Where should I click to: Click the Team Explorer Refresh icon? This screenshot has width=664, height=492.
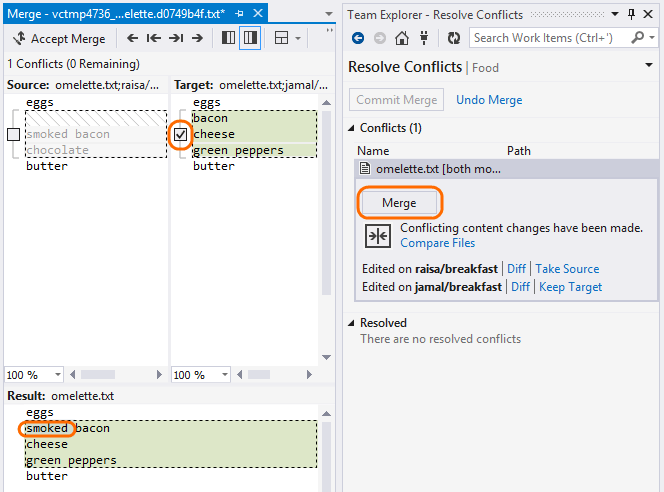454,38
